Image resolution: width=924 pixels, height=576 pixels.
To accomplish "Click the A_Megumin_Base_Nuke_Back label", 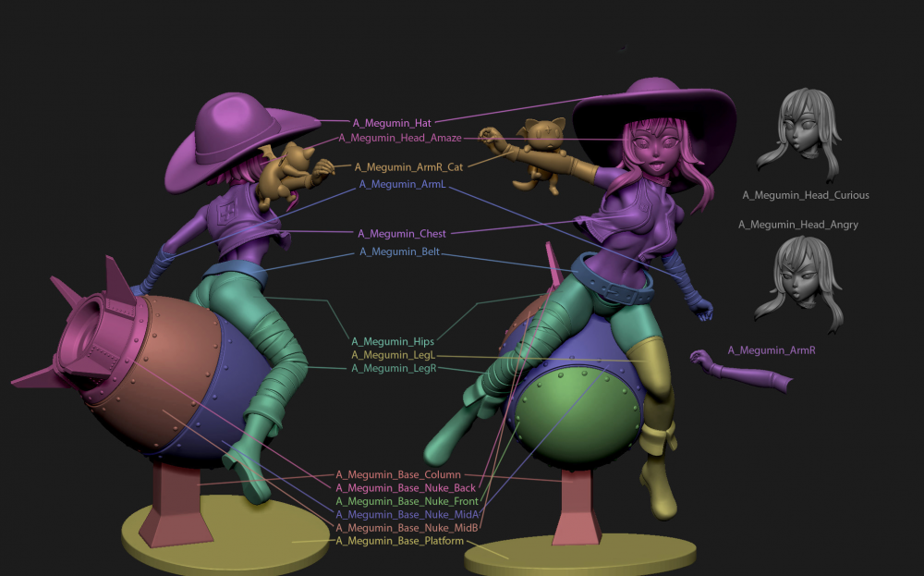I will tap(406, 488).
